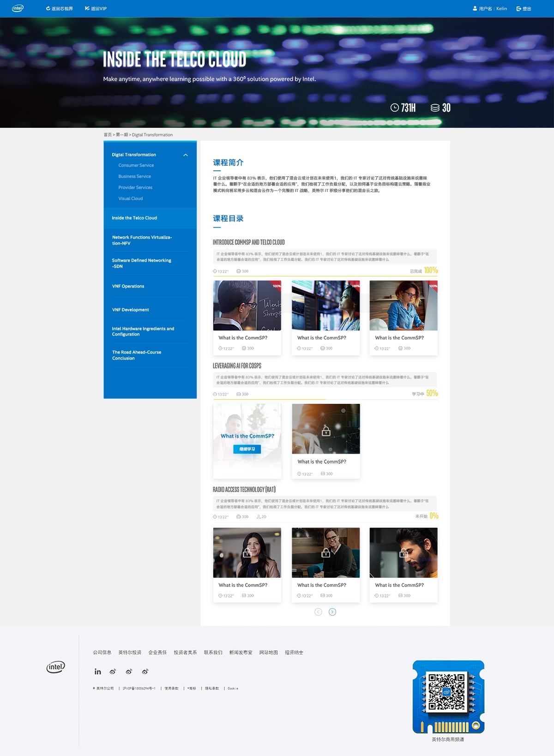This screenshot has width=554, height=756.
Task: Open the VNF Operations sidebar item
Action: [x=128, y=286]
